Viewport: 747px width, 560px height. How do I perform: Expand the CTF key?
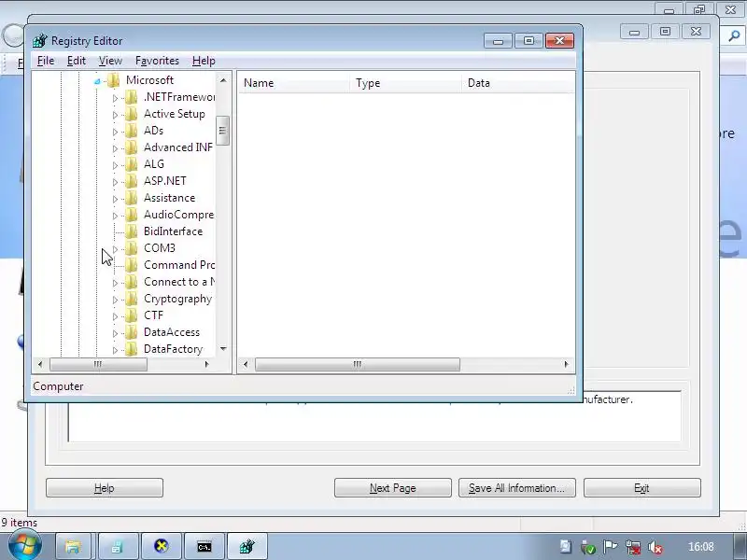tap(115, 316)
